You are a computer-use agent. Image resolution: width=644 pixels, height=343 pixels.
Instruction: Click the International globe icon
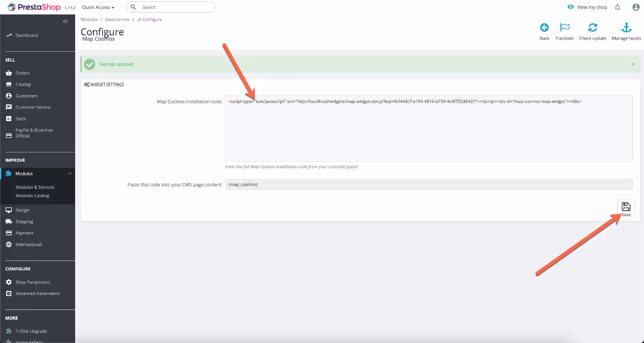coord(8,244)
